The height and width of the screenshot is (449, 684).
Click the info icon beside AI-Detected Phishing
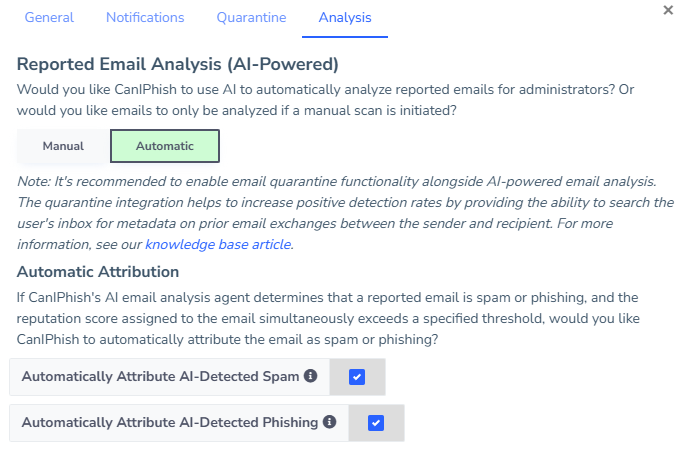tap(329, 422)
